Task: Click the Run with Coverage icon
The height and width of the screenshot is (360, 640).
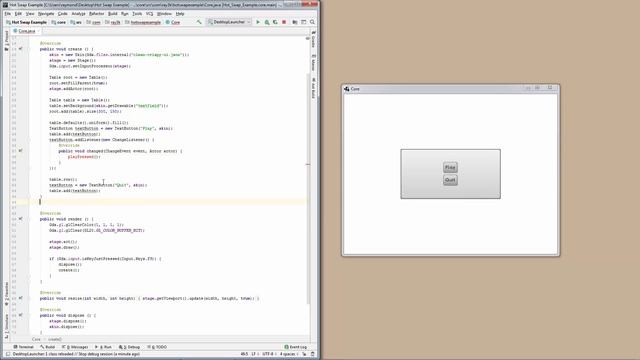Action: [x=275, y=22]
